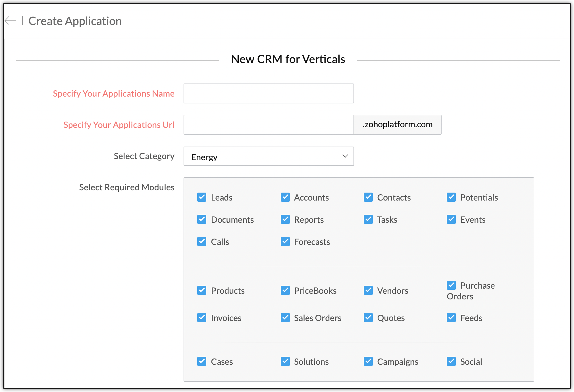Uncheck the Purchase Orders checkbox
The height and width of the screenshot is (392, 574).
click(451, 285)
